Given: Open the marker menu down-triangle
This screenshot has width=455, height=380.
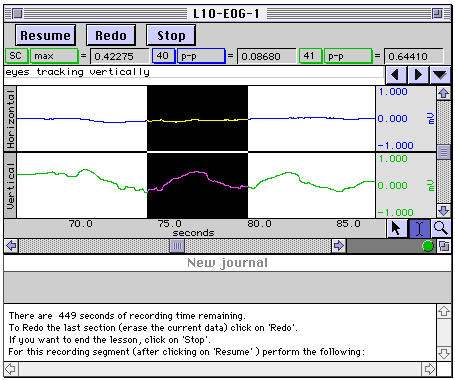Looking at the screenshot, I should (x=440, y=75).
